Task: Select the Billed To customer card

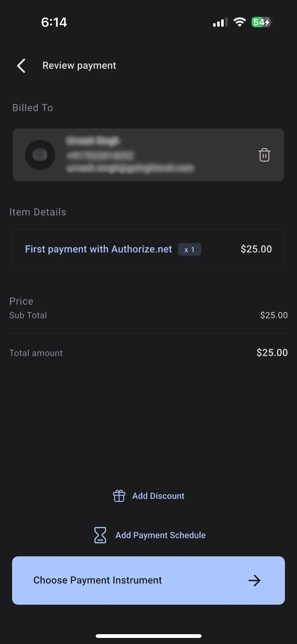Action: coord(148,155)
